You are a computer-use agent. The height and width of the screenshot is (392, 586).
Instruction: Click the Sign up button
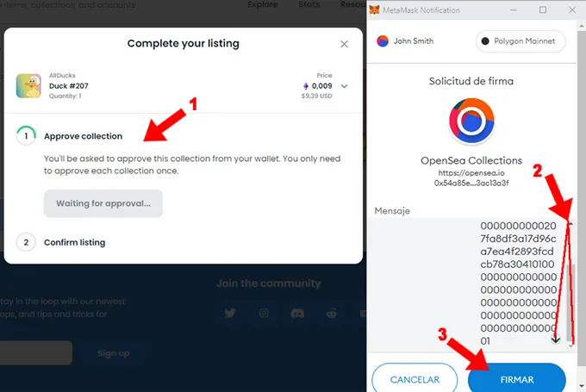point(113,353)
